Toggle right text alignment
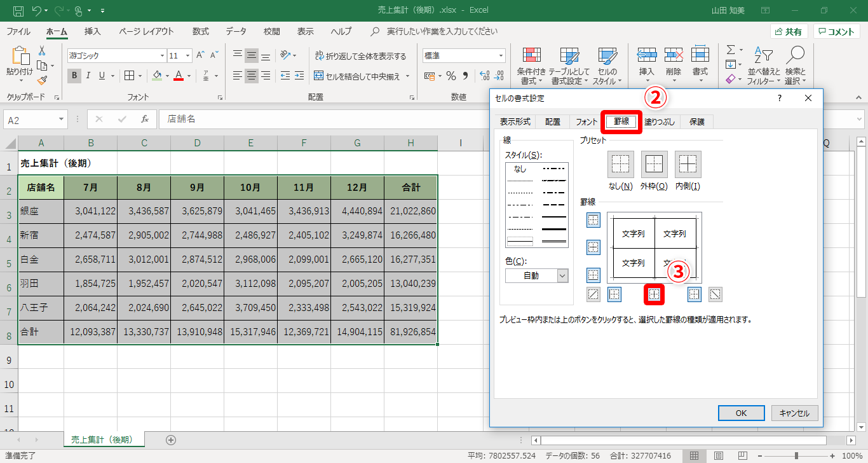 (x=266, y=76)
